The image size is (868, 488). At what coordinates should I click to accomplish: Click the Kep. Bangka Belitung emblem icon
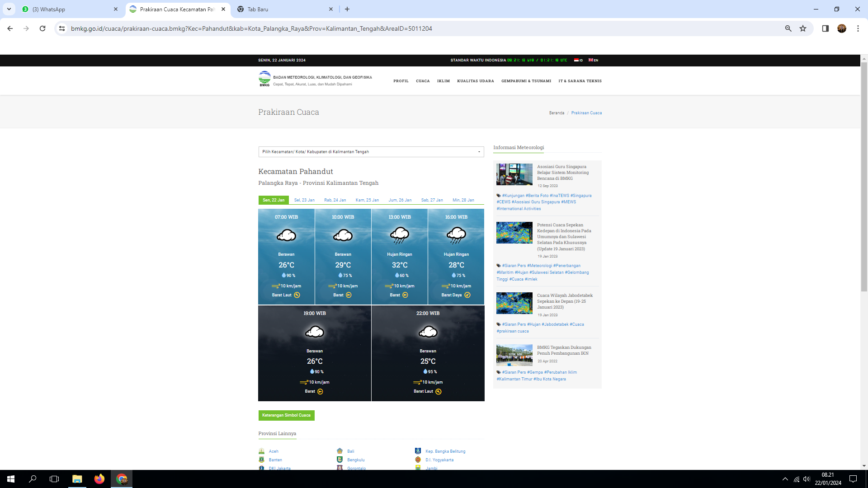click(x=418, y=451)
